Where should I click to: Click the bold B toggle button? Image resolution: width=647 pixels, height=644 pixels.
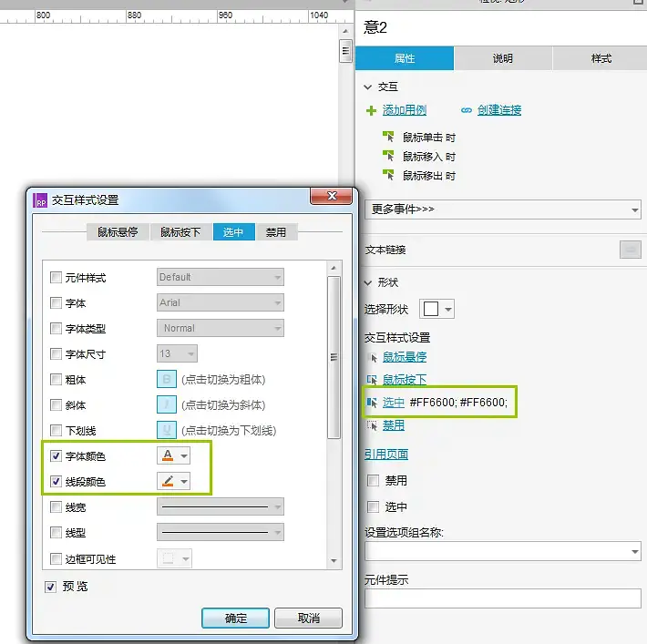tap(167, 379)
